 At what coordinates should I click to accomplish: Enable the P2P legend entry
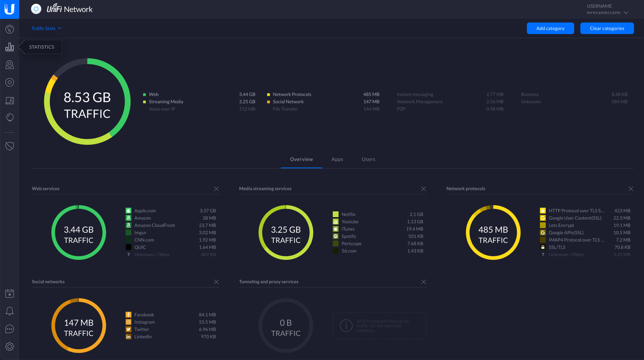[450, 109]
